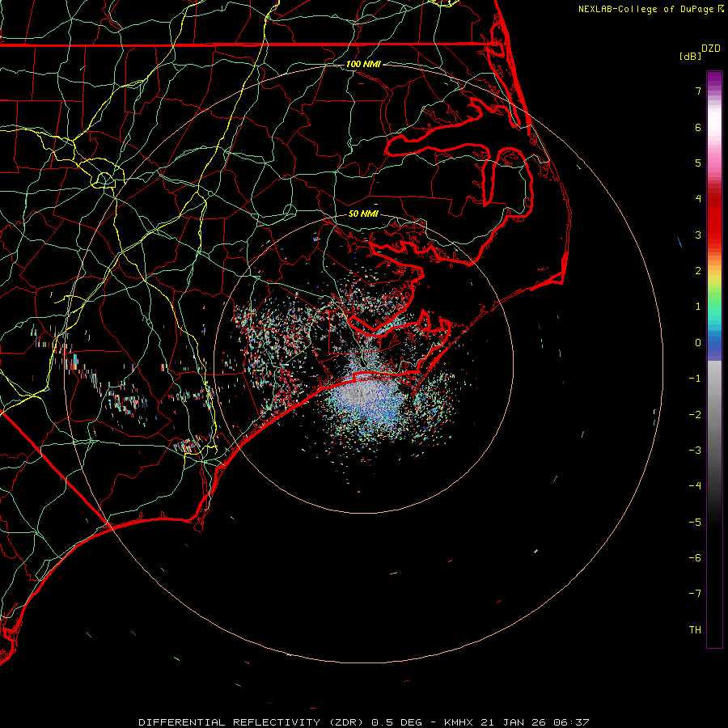The height and width of the screenshot is (728, 728).
Task: Click the NEXLAB-College of DuPage label
Action: tap(645, 9)
